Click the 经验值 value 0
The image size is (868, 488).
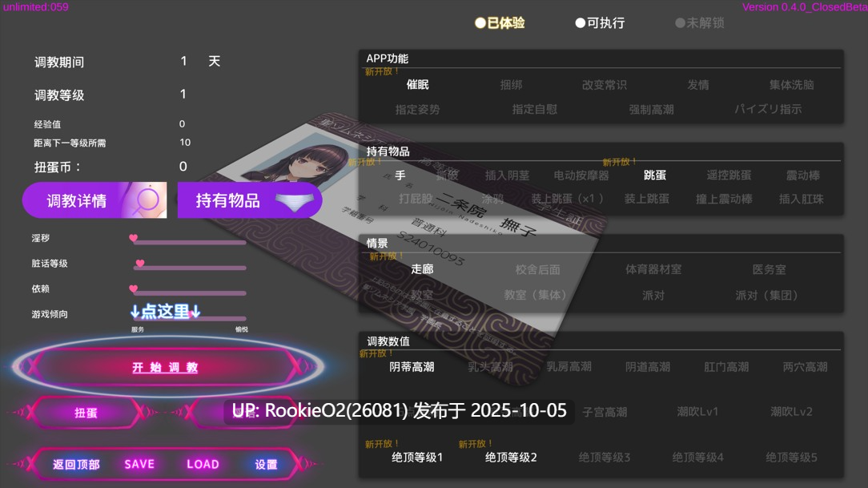[x=182, y=124]
